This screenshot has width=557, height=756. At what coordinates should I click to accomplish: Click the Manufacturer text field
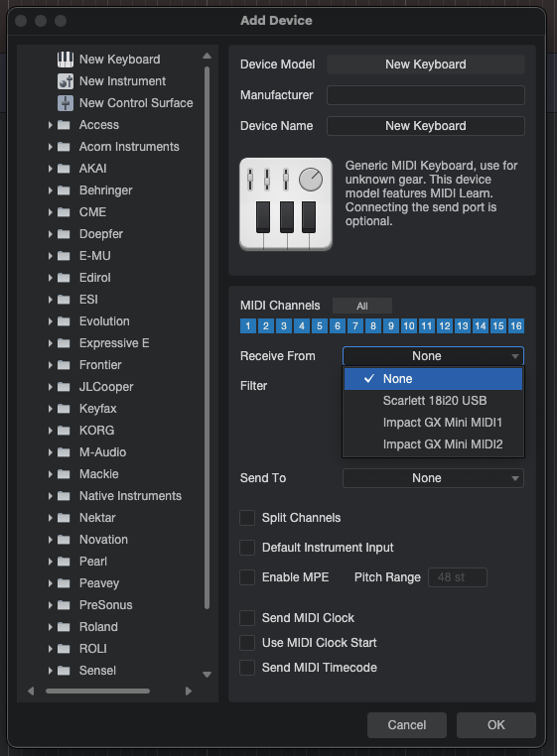426,95
